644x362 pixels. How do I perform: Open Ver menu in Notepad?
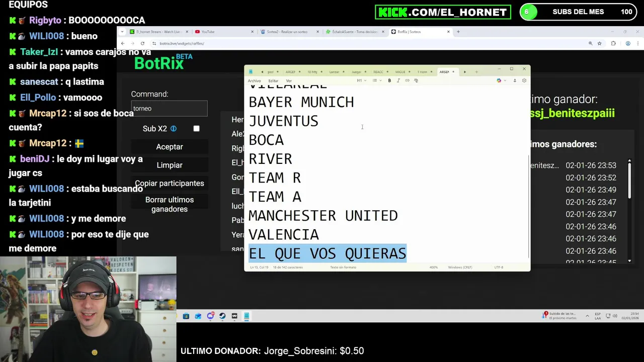pyautogui.click(x=289, y=81)
